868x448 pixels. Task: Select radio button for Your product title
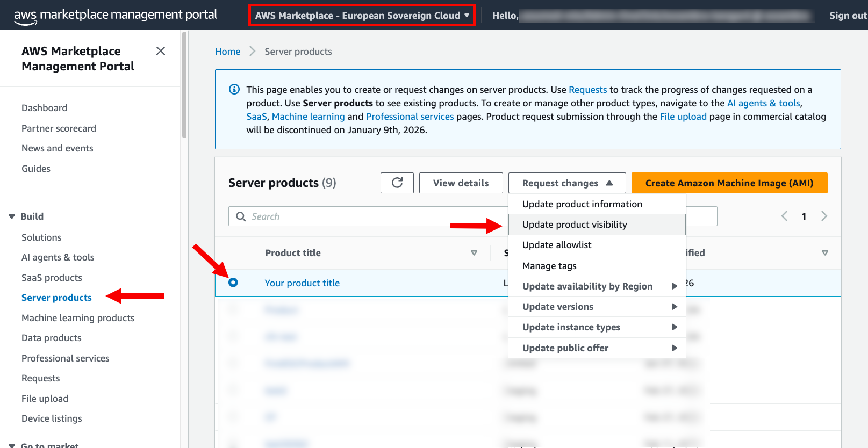click(233, 283)
